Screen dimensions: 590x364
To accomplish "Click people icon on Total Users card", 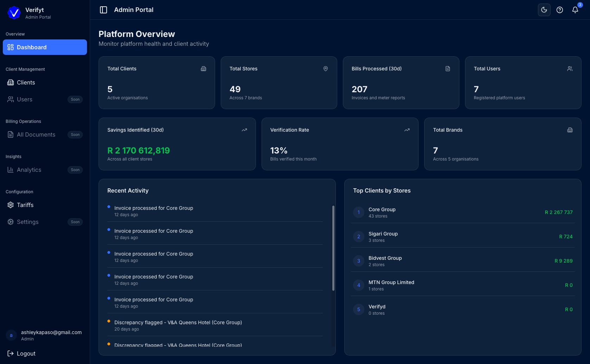I will (570, 69).
